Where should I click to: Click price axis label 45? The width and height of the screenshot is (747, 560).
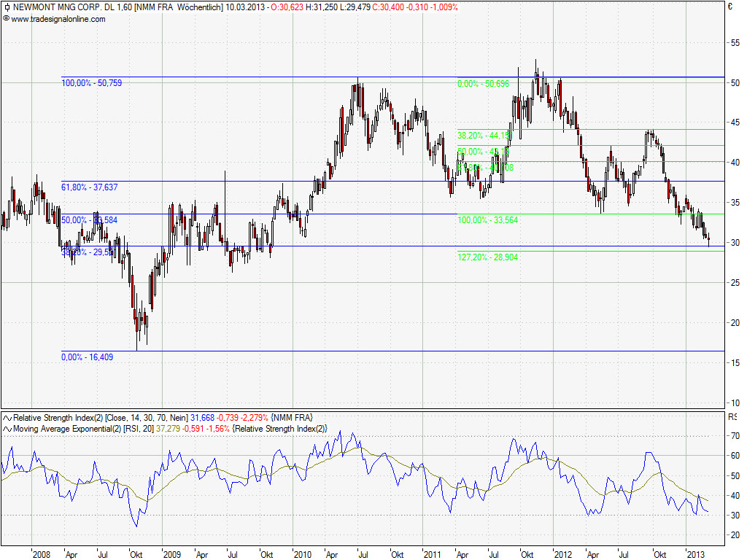tap(735, 122)
